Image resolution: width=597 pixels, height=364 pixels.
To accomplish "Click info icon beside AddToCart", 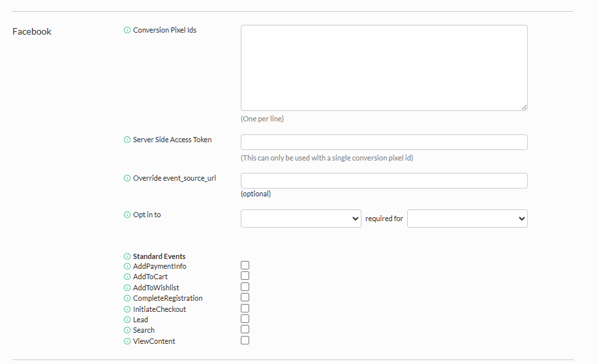I will tap(127, 277).
